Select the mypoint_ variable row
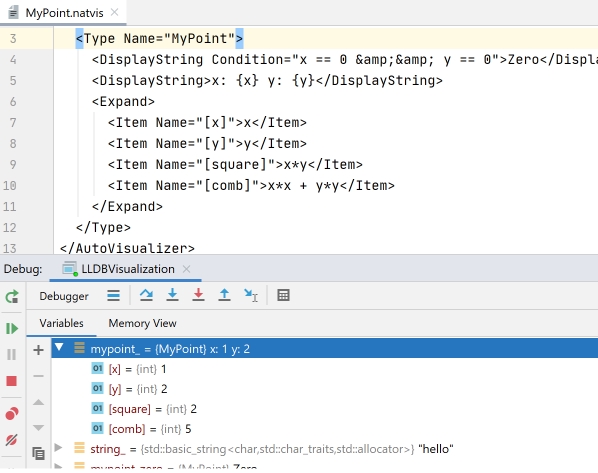 (325, 348)
